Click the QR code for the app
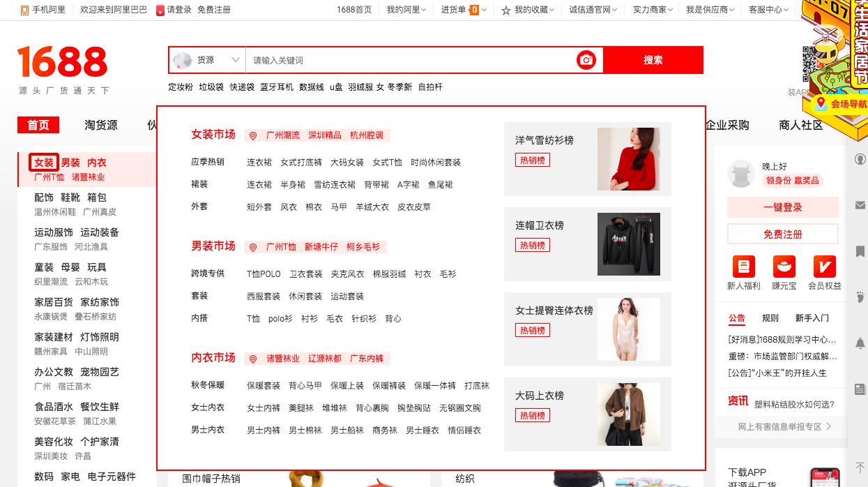This screenshot has width=868, height=487. point(809,65)
